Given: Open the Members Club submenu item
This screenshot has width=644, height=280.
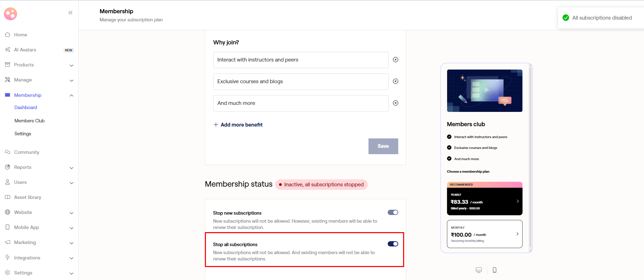Looking at the screenshot, I should click(x=29, y=121).
